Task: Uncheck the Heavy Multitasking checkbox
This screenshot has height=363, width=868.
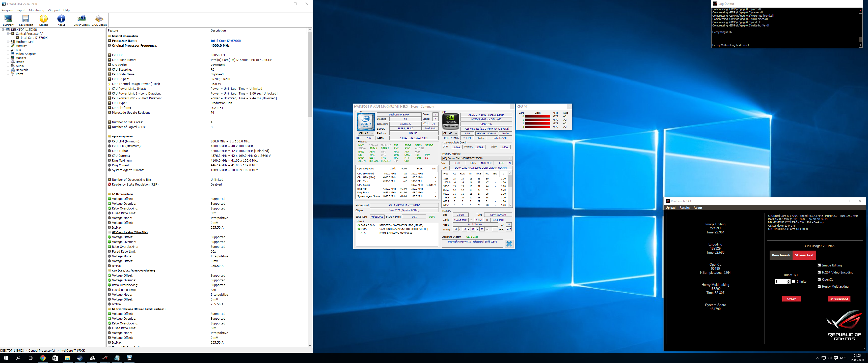Action: click(819, 286)
